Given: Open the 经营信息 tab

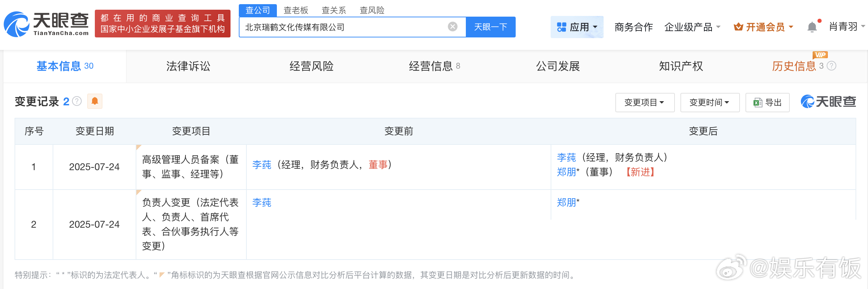Looking at the screenshot, I should point(434,66).
